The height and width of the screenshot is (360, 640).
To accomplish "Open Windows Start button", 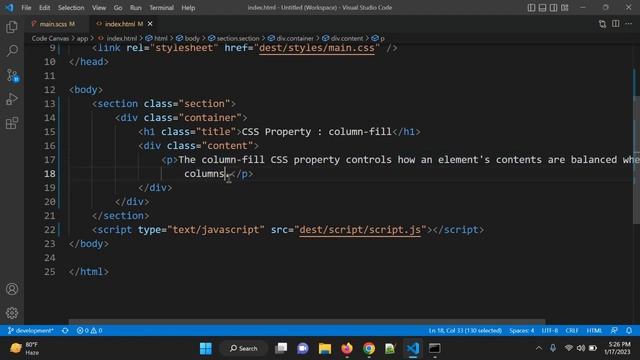I will point(206,348).
